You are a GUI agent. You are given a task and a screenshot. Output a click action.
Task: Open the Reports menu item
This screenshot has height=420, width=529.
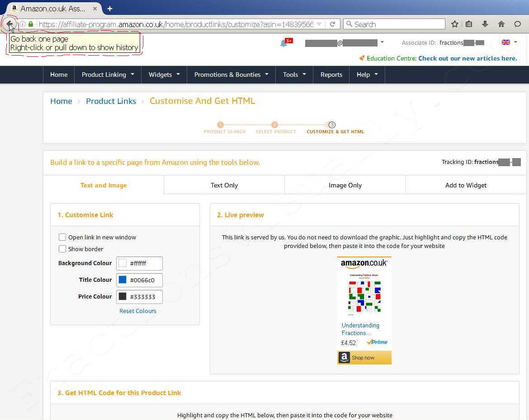click(x=331, y=75)
